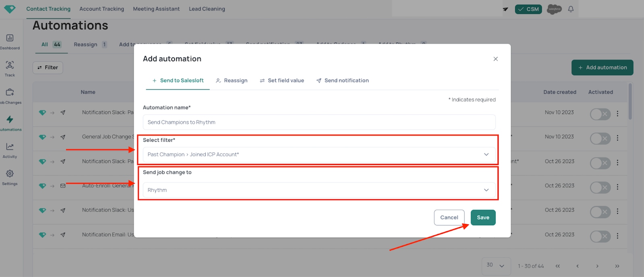Open the Contact Tracking tab
Image resolution: width=644 pixels, height=277 pixels.
[48, 9]
